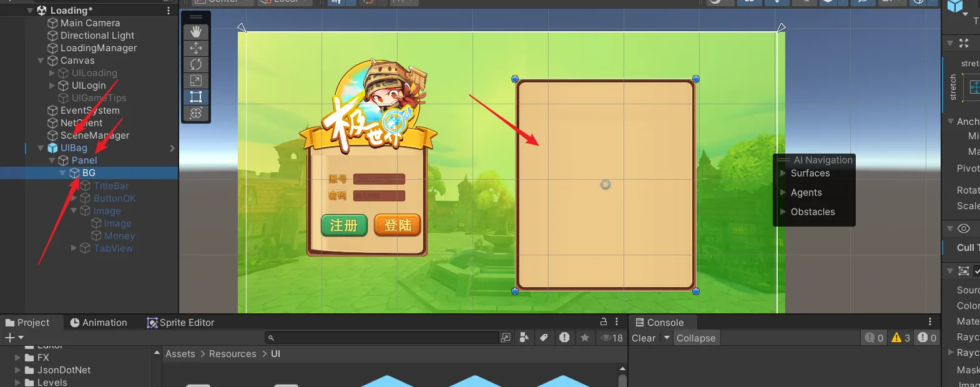Screen dimensions: 980x387
Task: Expand the UILogin object in hierarchy
Action: click(52, 86)
